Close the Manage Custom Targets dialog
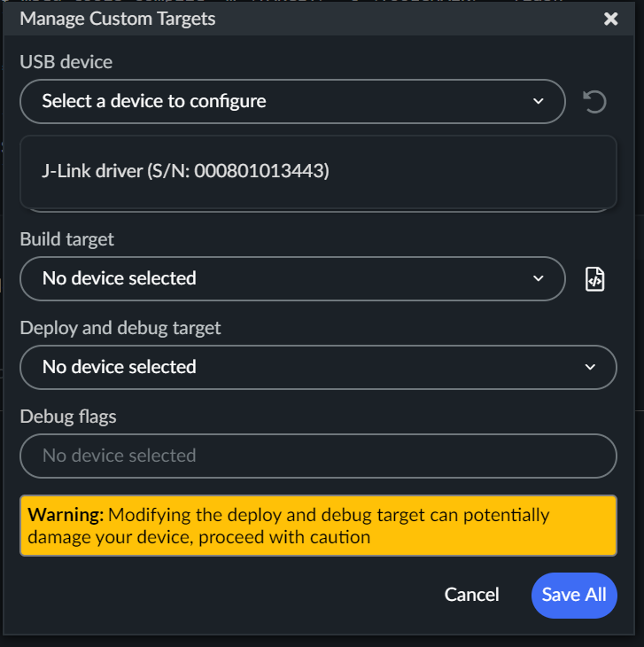 (x=610, y=19)
